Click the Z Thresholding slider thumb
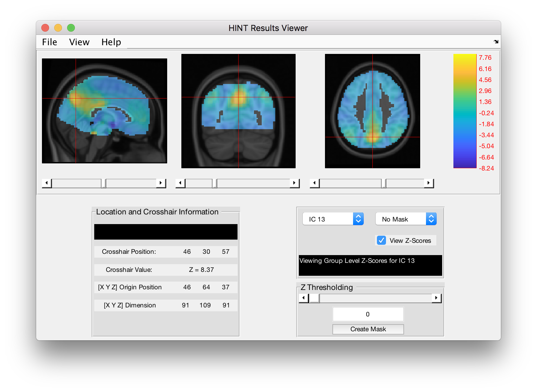 point(314,298)
